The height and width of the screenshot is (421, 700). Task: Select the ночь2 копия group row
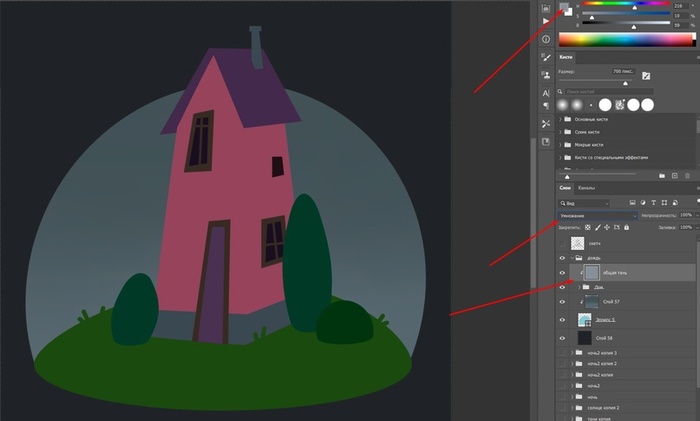pyautogui.click(x=627, y=375)
